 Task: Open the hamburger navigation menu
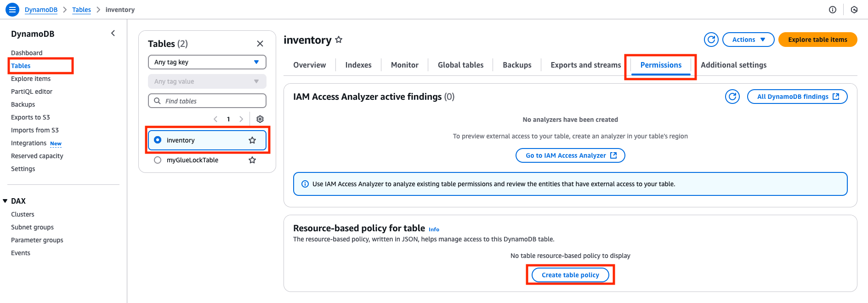pos(12,9)
